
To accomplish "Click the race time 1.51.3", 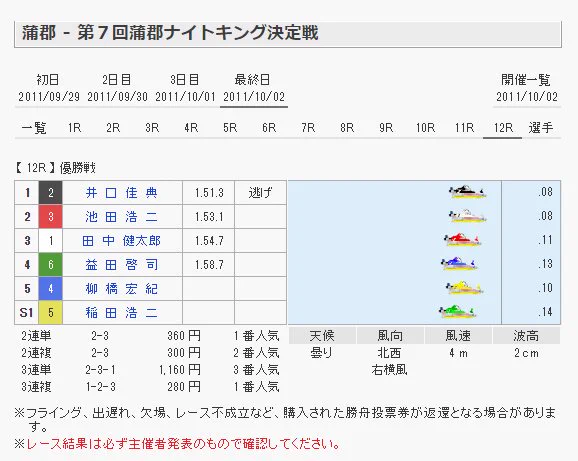I will tap(209, 192).
